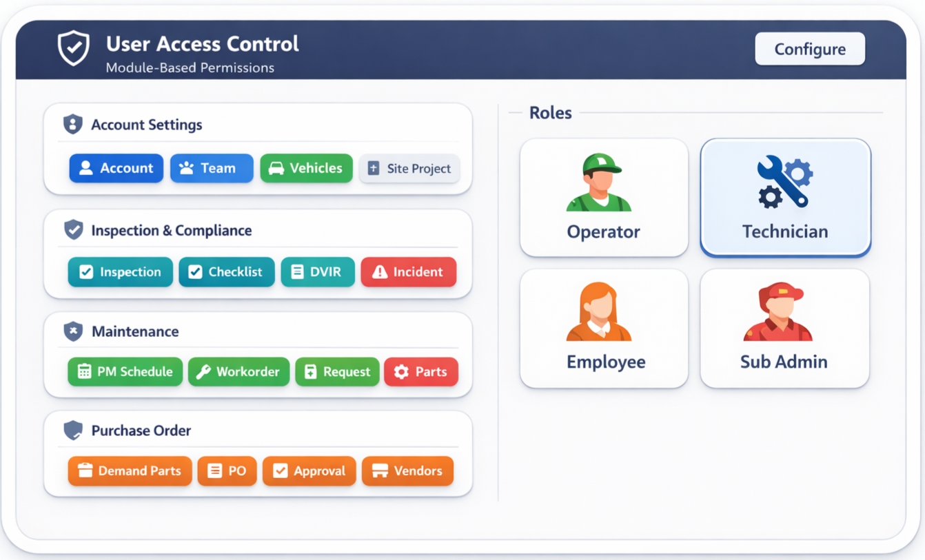Click the shield icon in the header

(x=74, y=48)
